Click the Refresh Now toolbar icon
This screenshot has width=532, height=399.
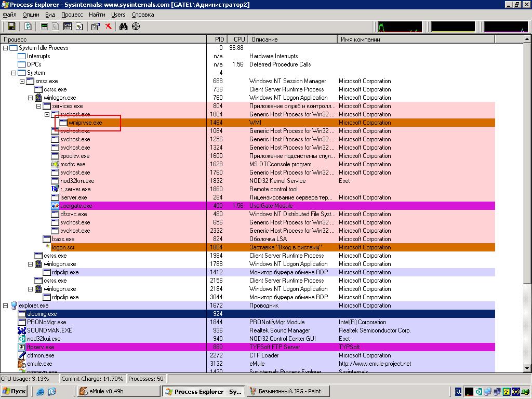(x=28, y=26)
